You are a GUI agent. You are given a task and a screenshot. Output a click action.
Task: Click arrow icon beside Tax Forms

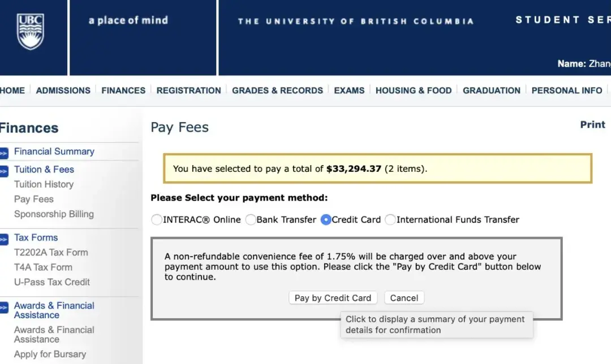coord(4,239)
